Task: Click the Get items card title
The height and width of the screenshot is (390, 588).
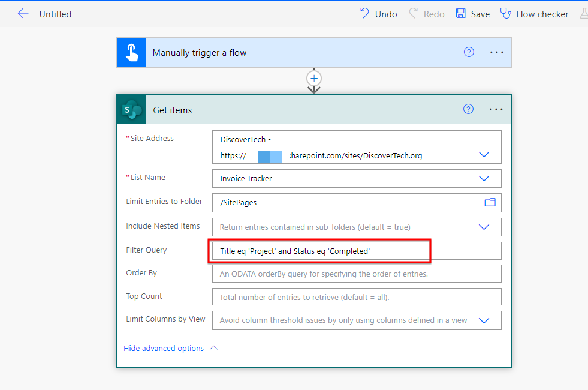Action: coord(173,110)
